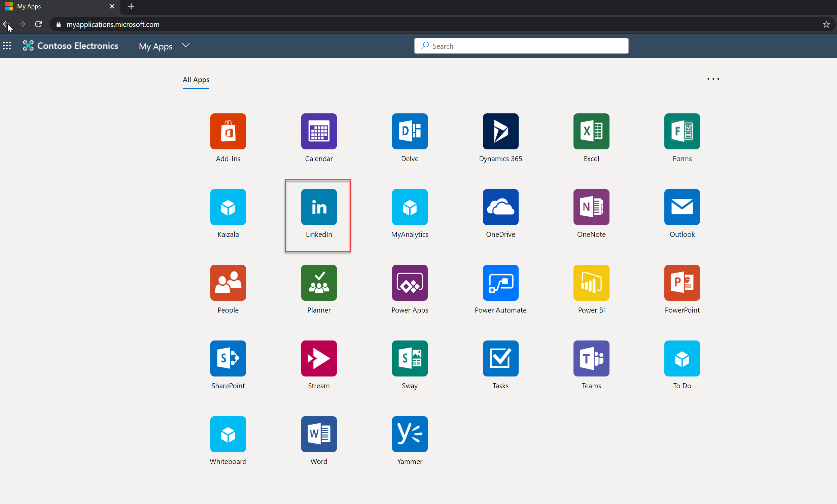Viewport: 837px width, 504px height.
Task: Launch the Yammer app
Action: [x=410, y=434]
